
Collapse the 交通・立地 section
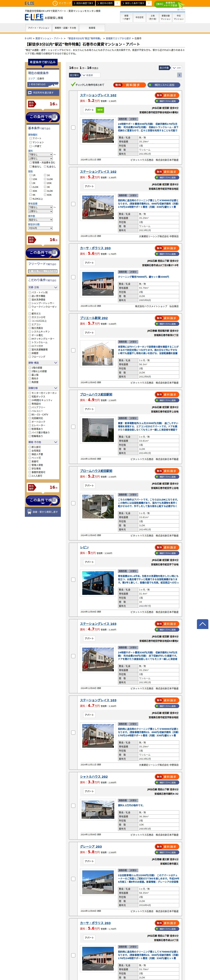(x=42, y=287)
